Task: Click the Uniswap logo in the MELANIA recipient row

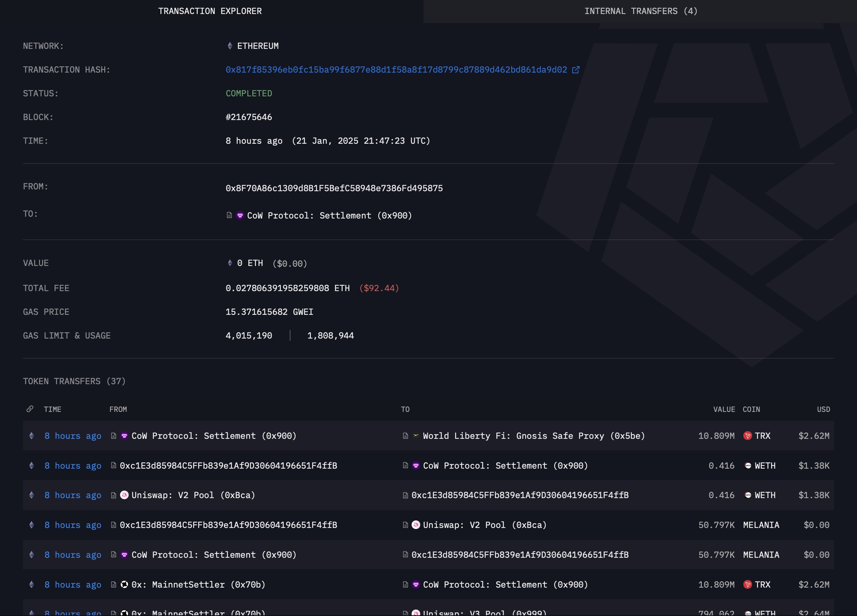Action: tap(416, 525)
